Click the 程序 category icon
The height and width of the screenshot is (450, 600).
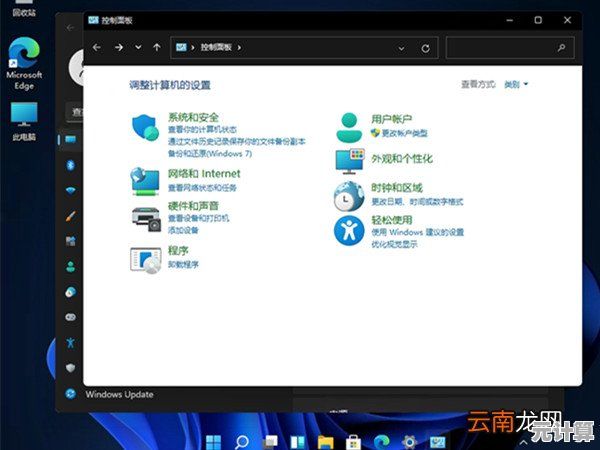[x=146, y=260]
